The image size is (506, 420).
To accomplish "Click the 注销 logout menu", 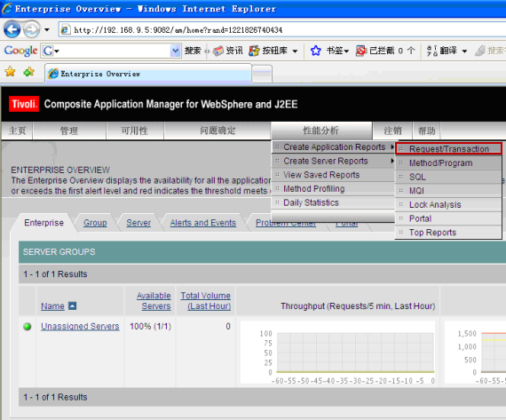I will click(392, 131).
